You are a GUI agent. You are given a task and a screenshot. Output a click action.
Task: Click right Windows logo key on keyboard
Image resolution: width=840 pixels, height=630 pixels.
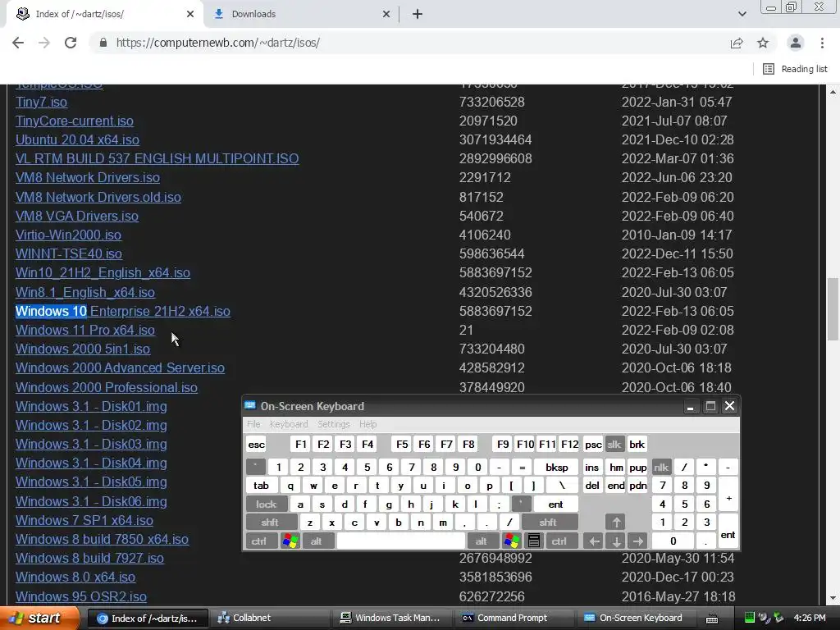pos(512,541)
